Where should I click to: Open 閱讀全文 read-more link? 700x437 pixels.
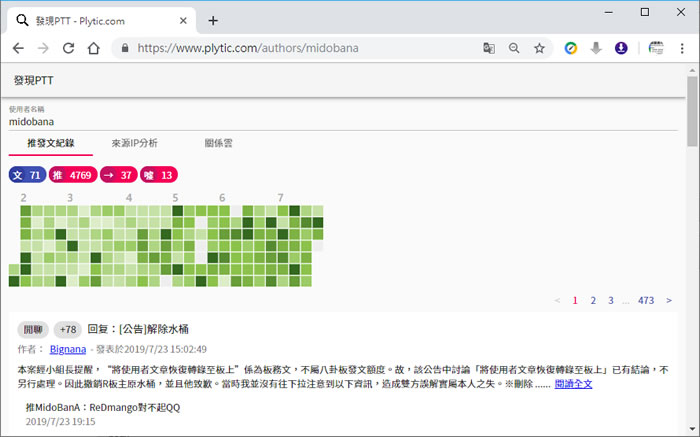click(573, 384)
